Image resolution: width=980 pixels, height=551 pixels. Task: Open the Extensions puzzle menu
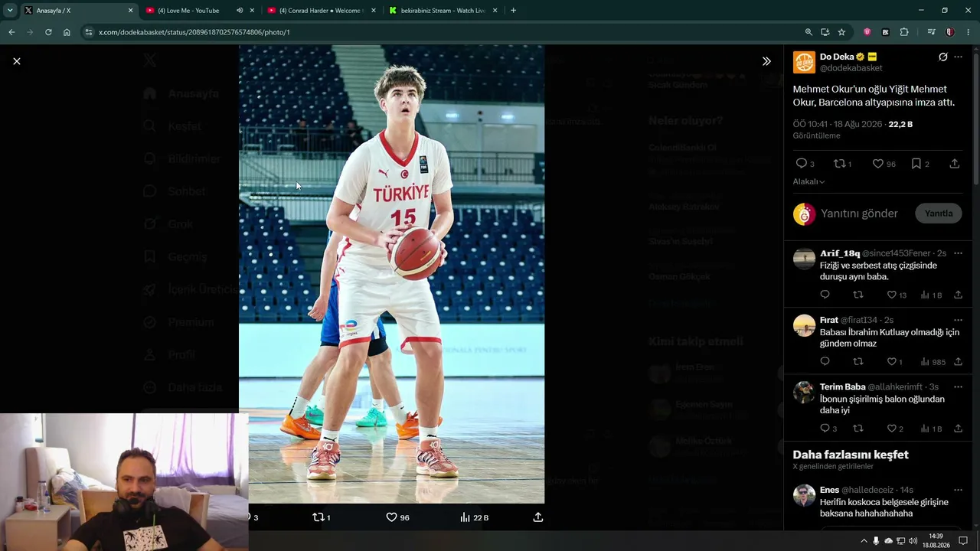coord(904,32)
